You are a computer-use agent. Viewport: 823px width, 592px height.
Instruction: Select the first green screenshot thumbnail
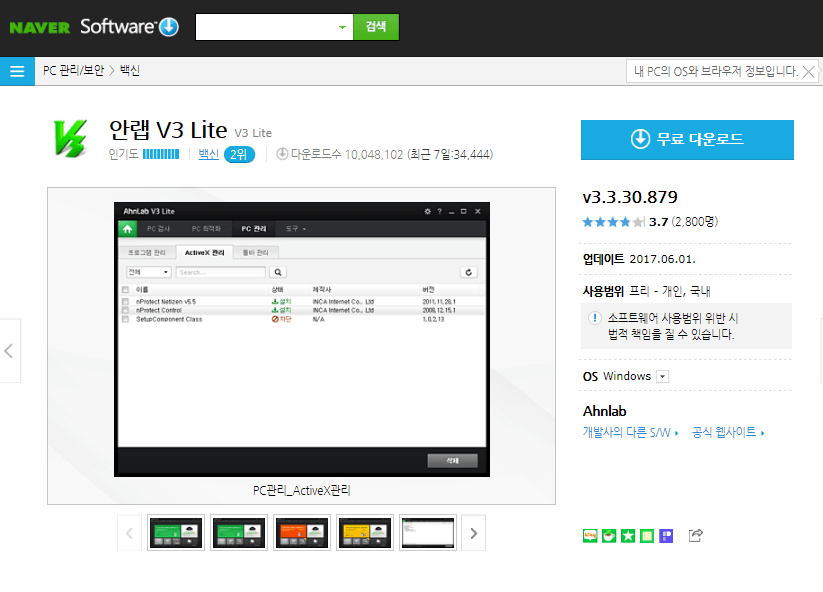coord(176,533)
